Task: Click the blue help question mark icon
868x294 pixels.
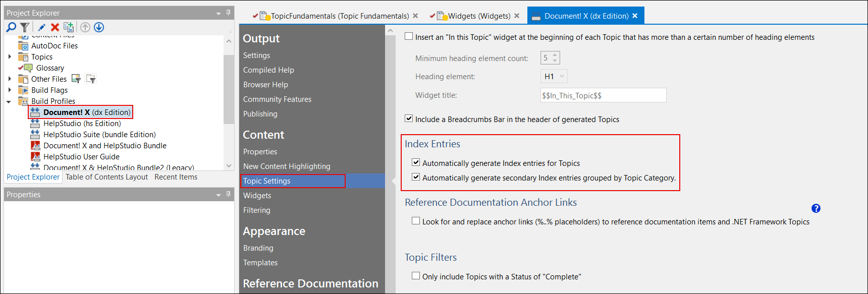Action: click(x=816, y=208)
